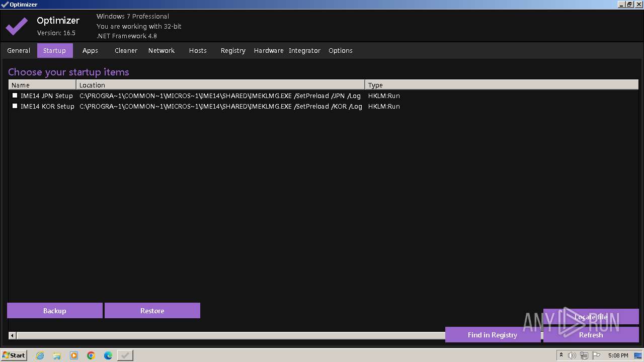Open Internet Explorer from the taskbar
Viewport: 644px width, 362px height.
[40, 355]
